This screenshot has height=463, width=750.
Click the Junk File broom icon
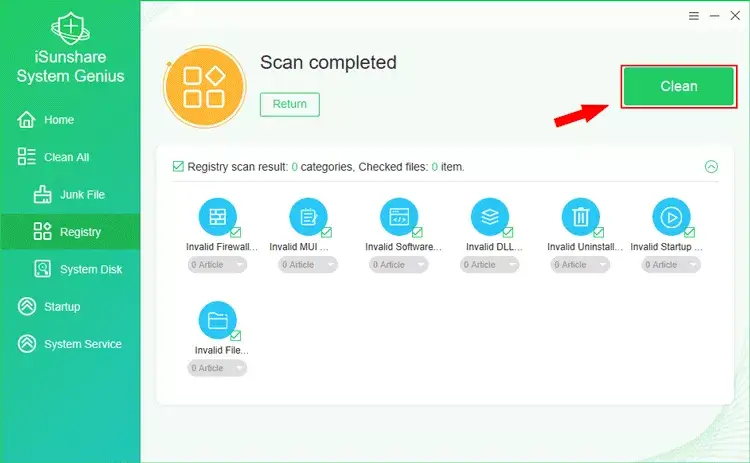42,194
